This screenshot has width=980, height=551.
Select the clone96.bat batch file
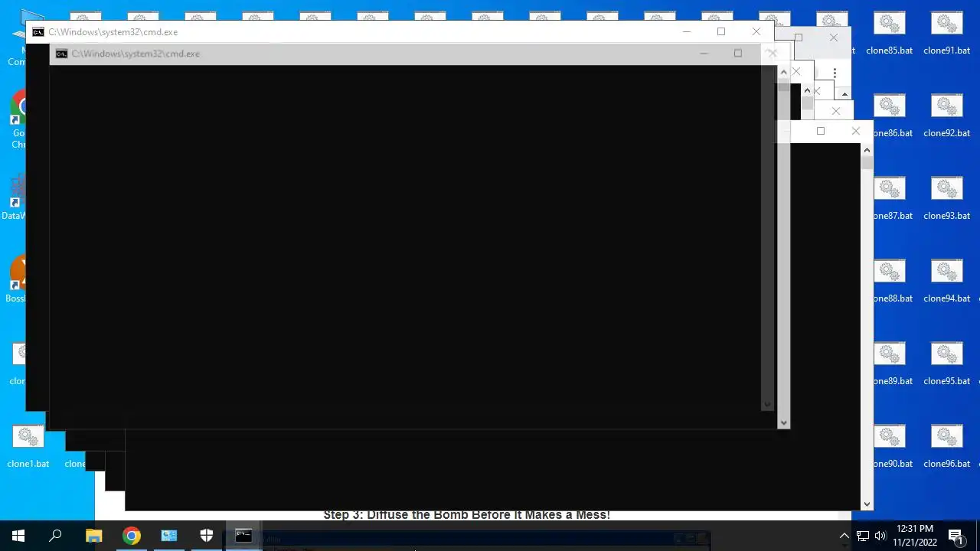coord(946,448)
